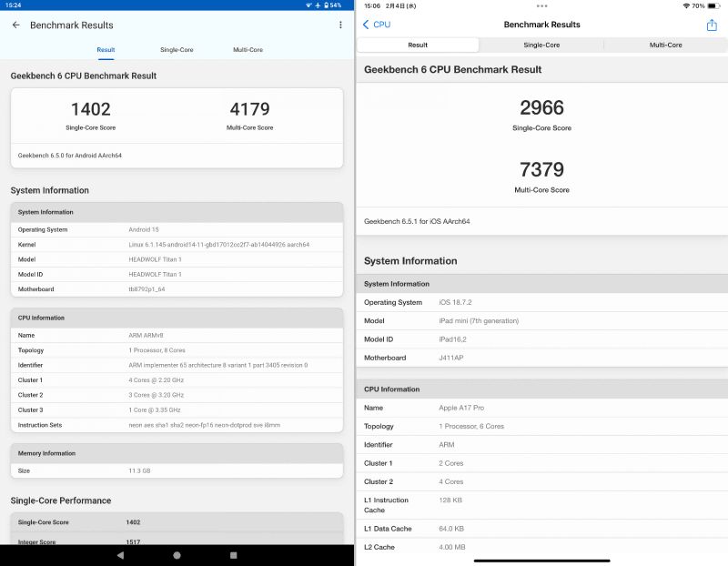Tap the iPad three-dot multitasking indicator

[x=541, y=6]
